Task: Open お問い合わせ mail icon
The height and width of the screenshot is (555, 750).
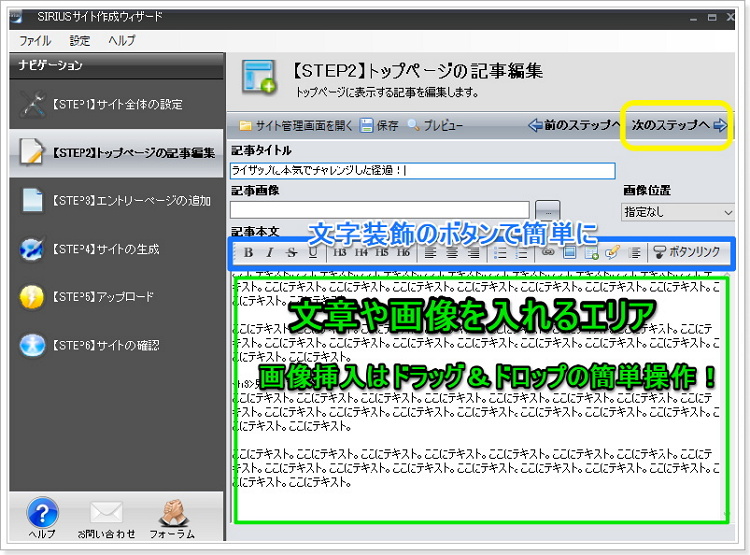Action: tap(106, 519)
